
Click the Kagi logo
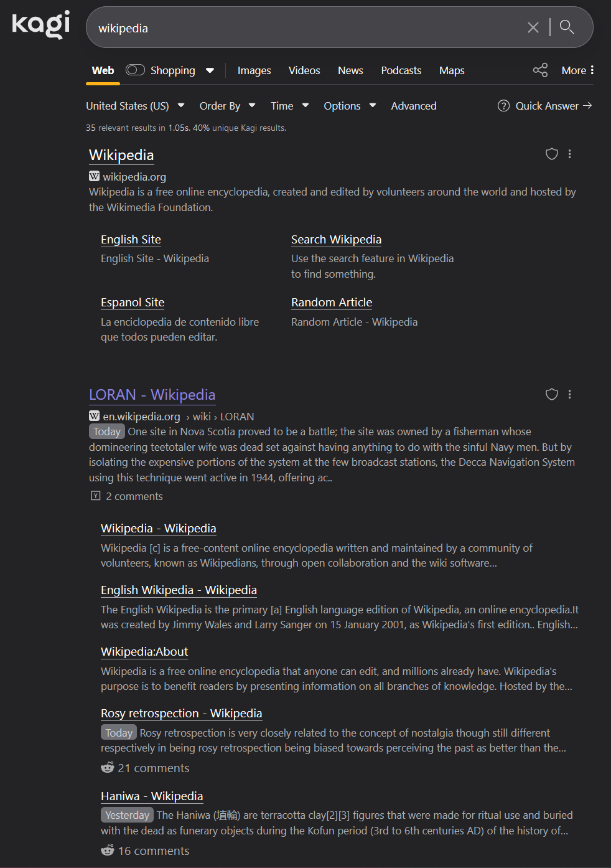(x=41, y=25)
